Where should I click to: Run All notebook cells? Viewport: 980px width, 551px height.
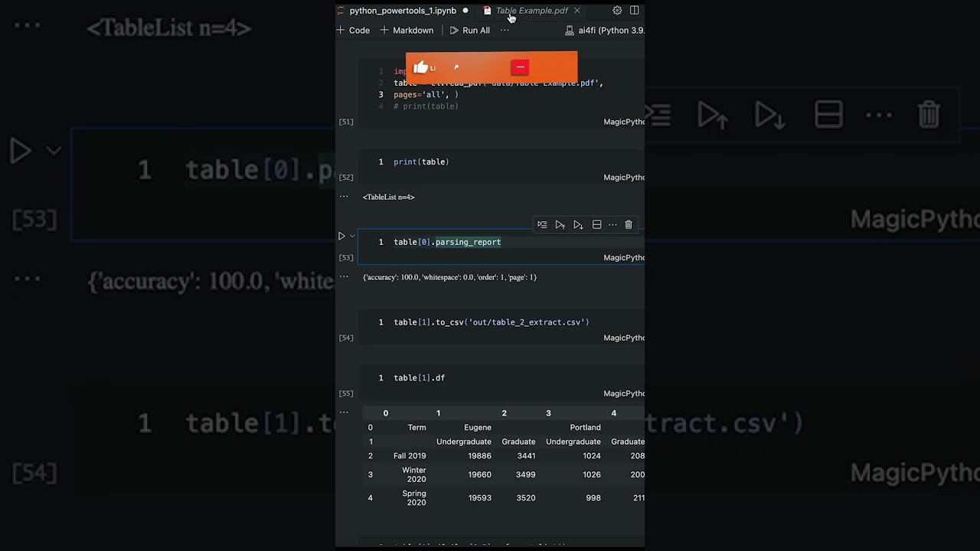469,31
